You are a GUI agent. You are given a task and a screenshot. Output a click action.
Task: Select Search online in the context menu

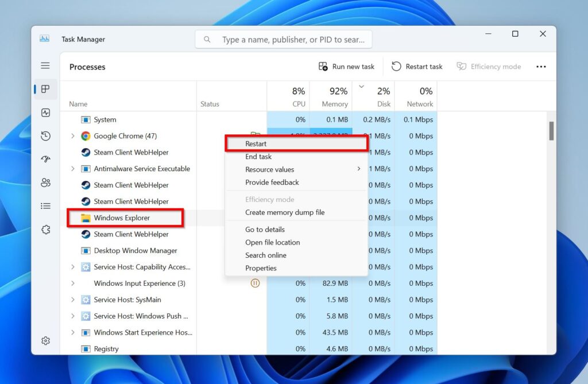pos(266,255)
